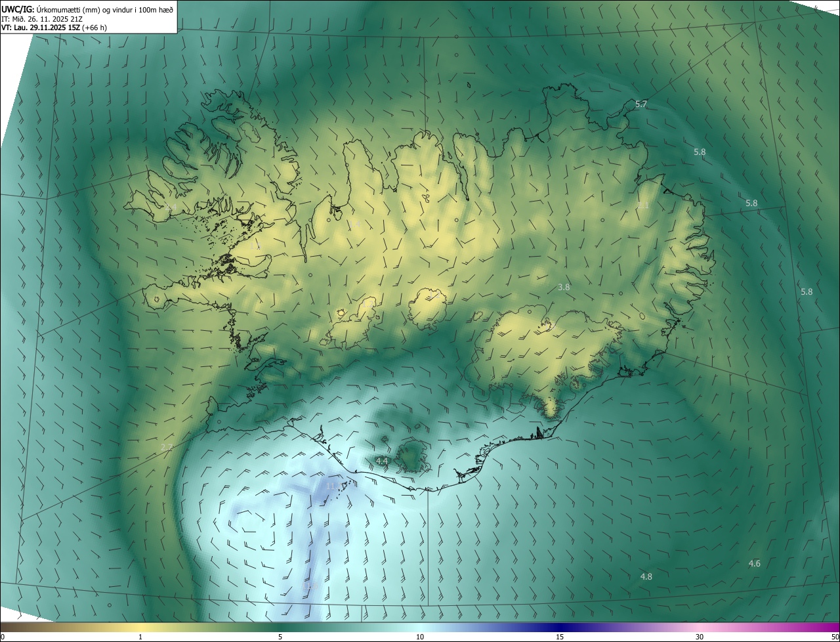
Task: Select the 3.8 value label on map
Action: (563, 287)
